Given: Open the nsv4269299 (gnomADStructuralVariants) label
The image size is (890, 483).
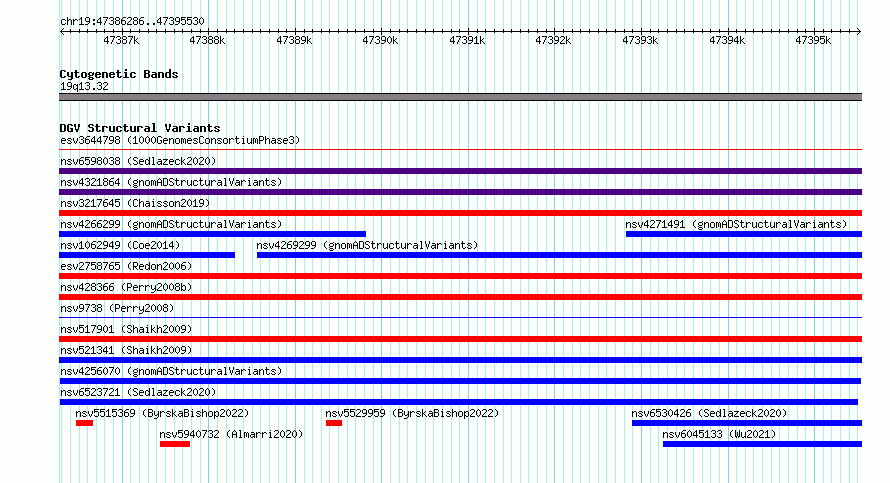Looking at the screenshot, I should point(367,245).
